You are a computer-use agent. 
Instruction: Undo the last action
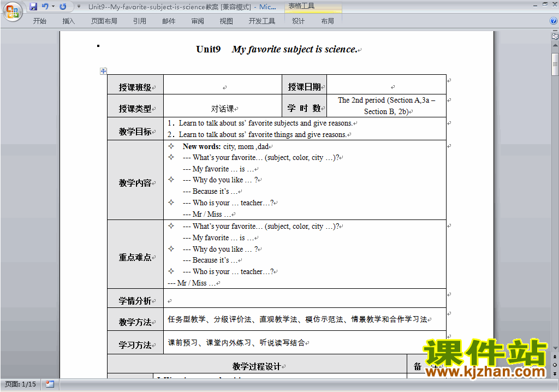(x=45, y=7)
